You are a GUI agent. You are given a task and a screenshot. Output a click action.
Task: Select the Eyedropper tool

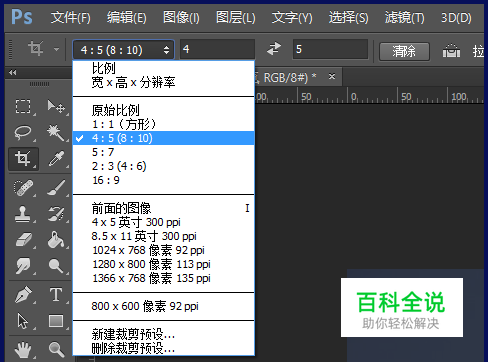click(x=56, y=159)
